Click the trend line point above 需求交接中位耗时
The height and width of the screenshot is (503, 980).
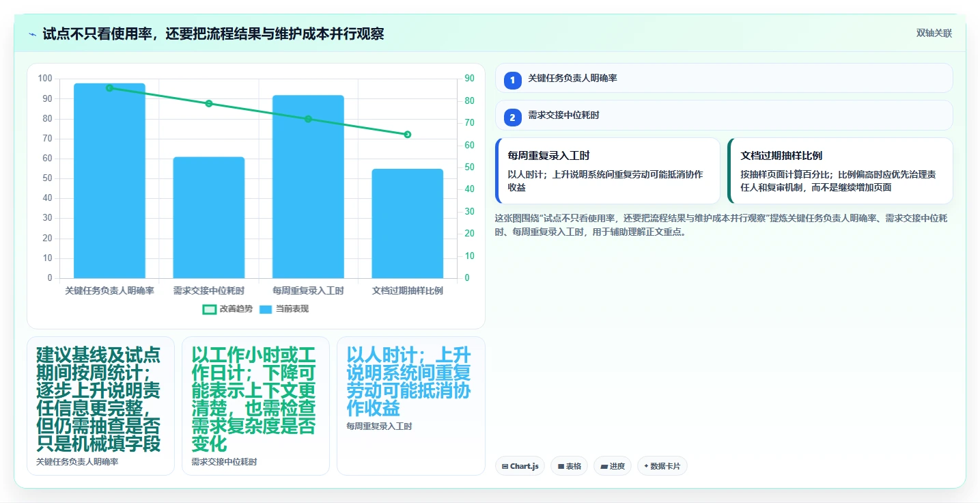(209, 104)
